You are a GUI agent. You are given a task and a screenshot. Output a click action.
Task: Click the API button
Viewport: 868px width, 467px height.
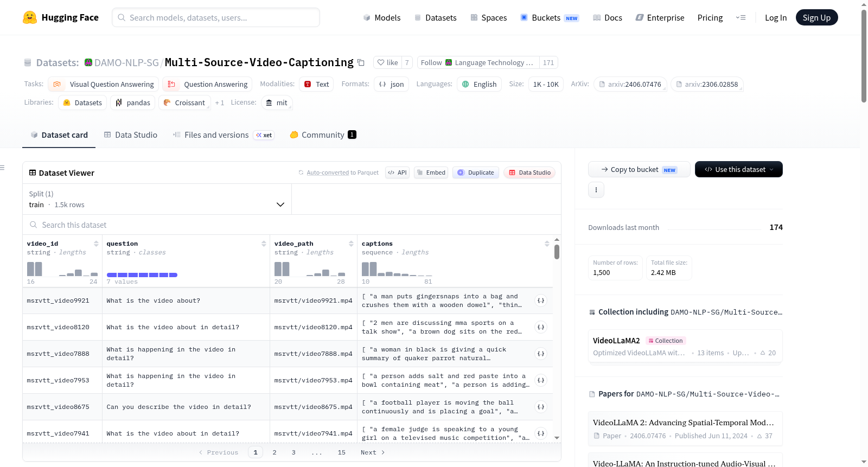tap(397, 172)
